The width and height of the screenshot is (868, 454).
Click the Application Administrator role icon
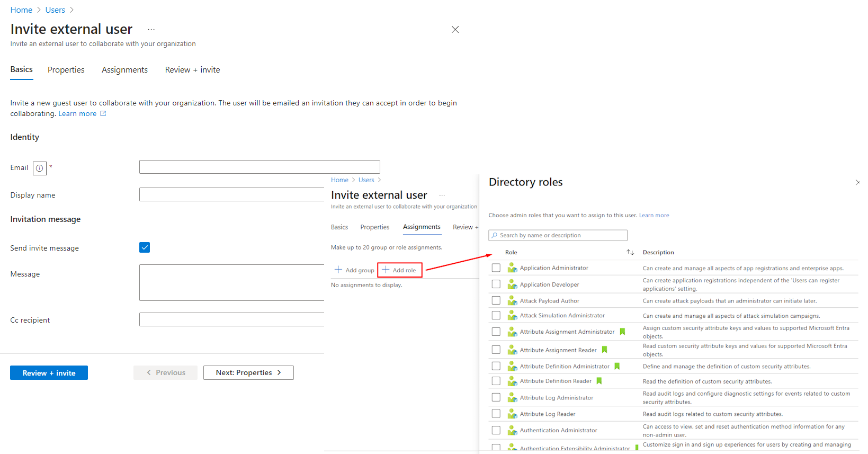pyautogui.click(x=512, y=268)
